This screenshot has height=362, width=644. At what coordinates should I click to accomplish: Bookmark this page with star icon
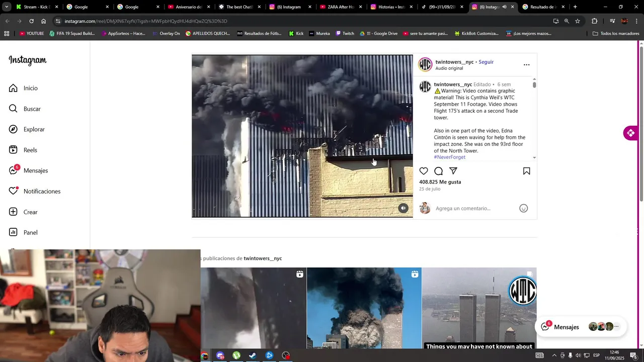coord(578,21)
